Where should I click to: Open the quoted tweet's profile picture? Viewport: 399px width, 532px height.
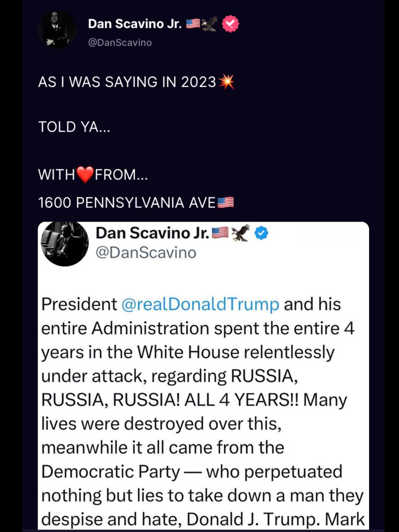(65, 243)
